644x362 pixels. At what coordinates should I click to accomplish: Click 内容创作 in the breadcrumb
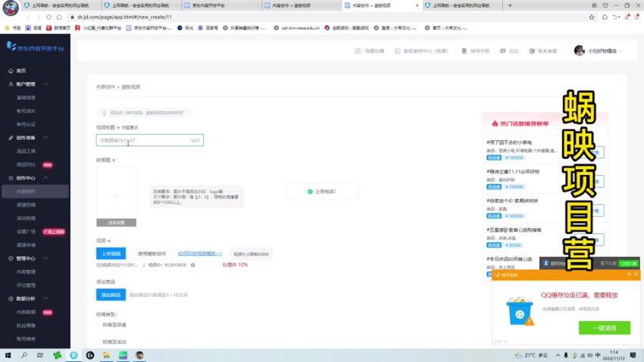pos(105,87)
